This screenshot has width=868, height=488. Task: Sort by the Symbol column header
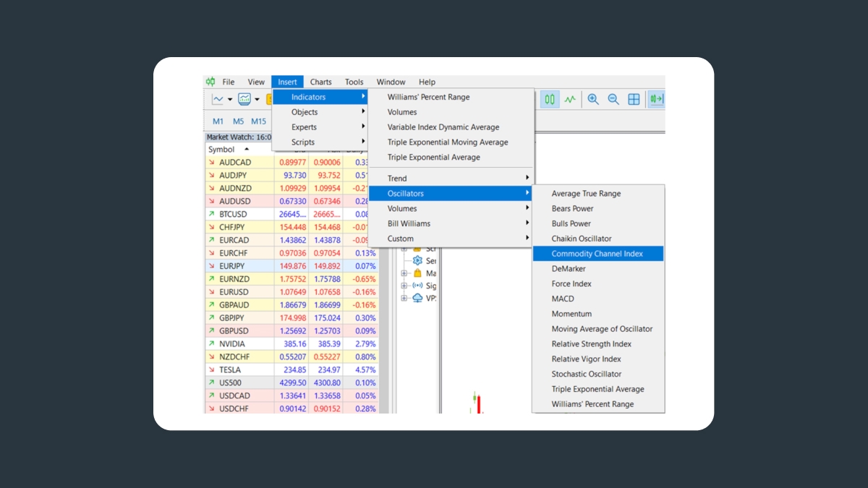[222, 150]
